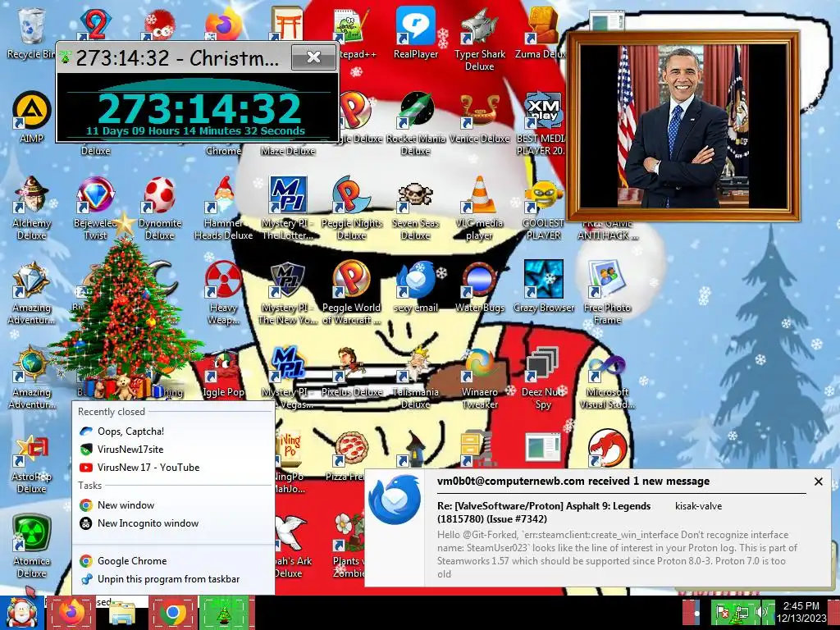Click the 273:14:32 countdown display
Screen dimensions: 840x630
(x=199, y=107)
